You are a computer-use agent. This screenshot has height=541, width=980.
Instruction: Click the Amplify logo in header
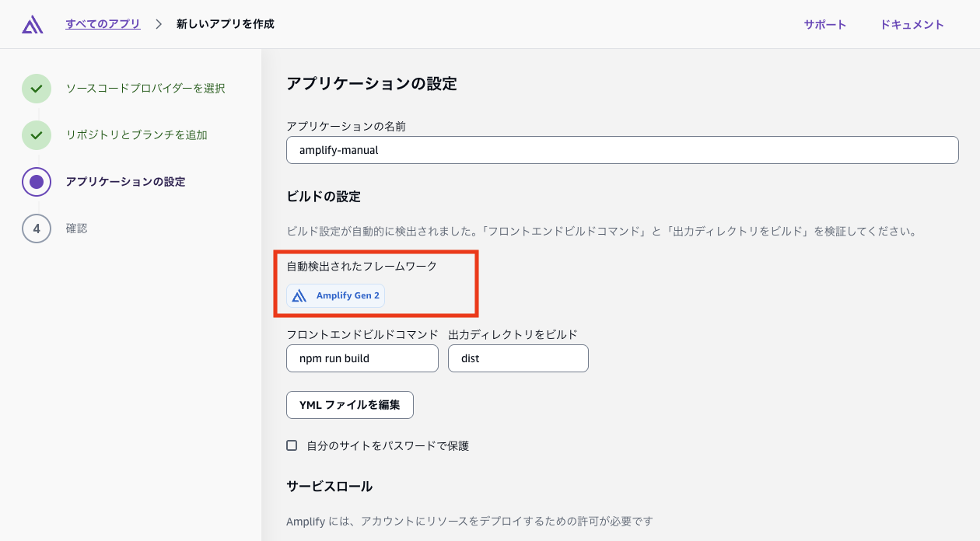click(x=33, y=24)
